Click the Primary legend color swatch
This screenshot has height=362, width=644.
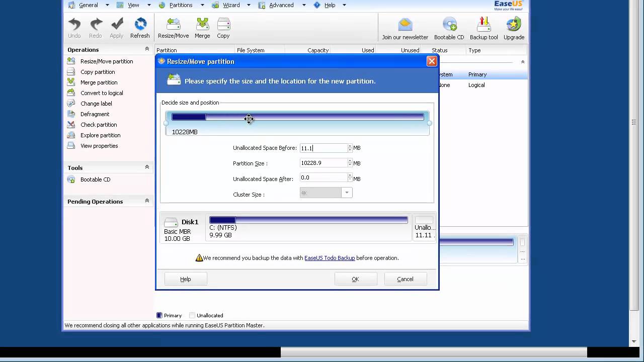159,316
